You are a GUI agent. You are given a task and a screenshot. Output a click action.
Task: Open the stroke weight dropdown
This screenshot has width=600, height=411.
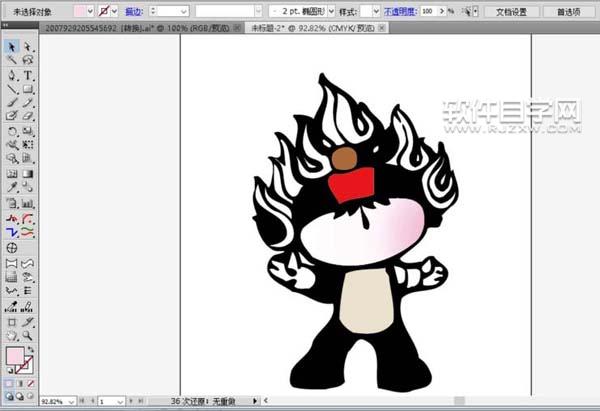tap(184, 11)
